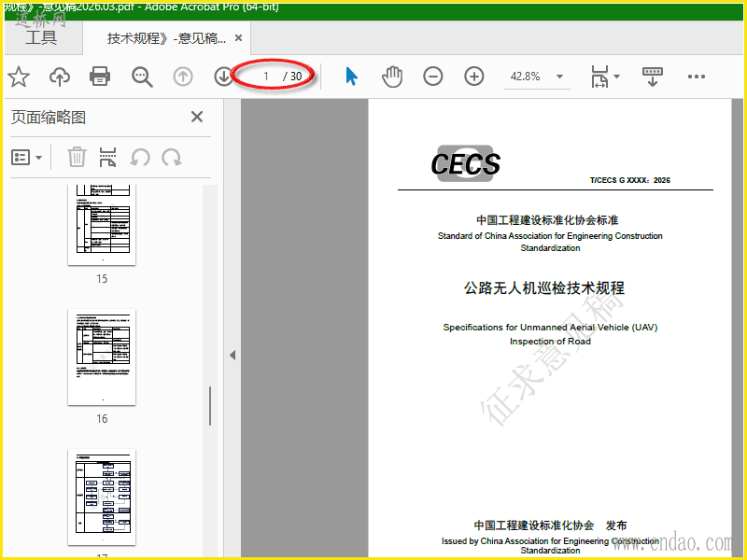Click the current page number field
747x560 pixels.
tap(266, 77)
